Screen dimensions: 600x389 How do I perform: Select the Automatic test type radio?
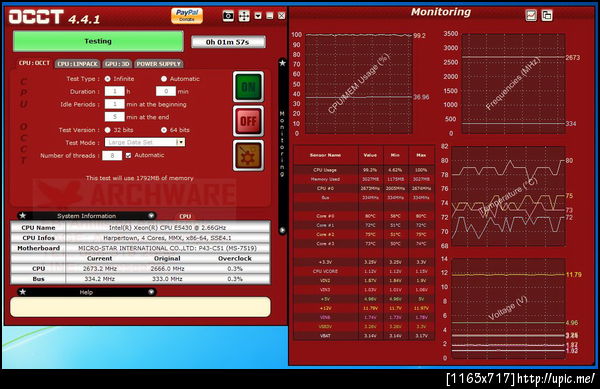tap(164, 79)
